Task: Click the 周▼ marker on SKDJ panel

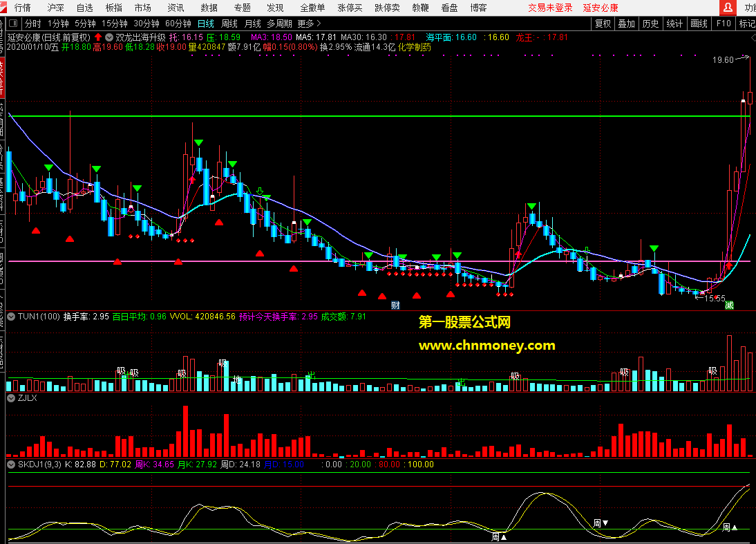Action: pos(601,523)
